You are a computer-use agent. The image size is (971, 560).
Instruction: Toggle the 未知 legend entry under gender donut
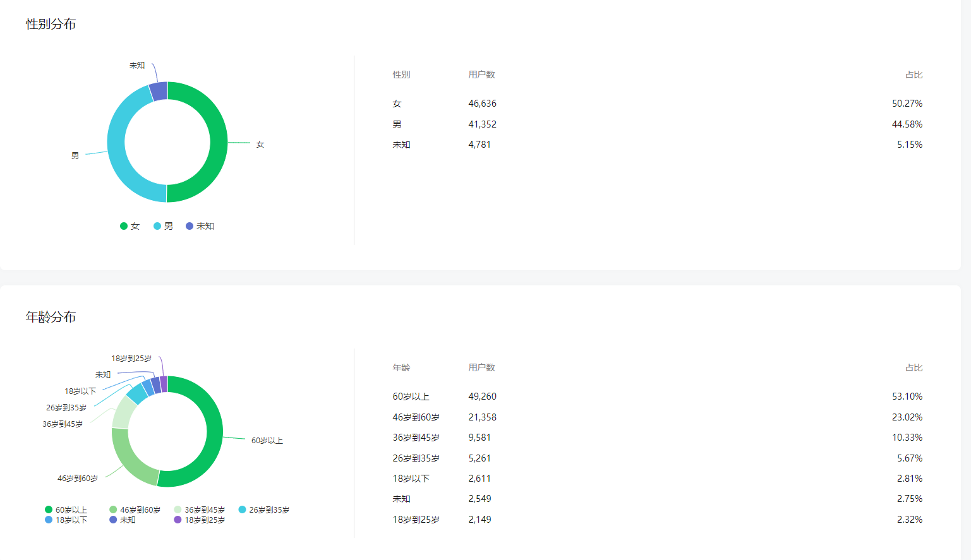[x=200, y=226]
